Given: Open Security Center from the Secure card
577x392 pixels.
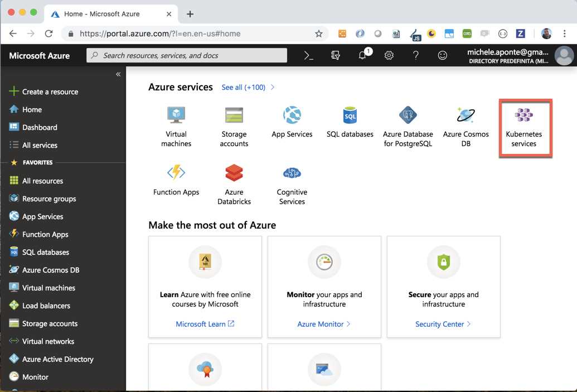Looking at the screenshot, I should pos(440,325).
